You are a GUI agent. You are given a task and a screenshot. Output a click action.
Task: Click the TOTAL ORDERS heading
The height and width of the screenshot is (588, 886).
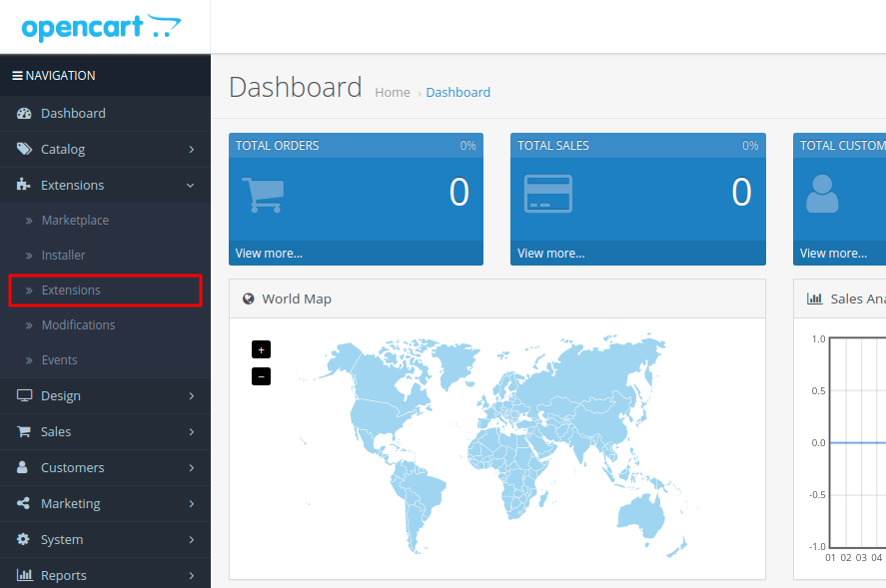tap(278, 146)
